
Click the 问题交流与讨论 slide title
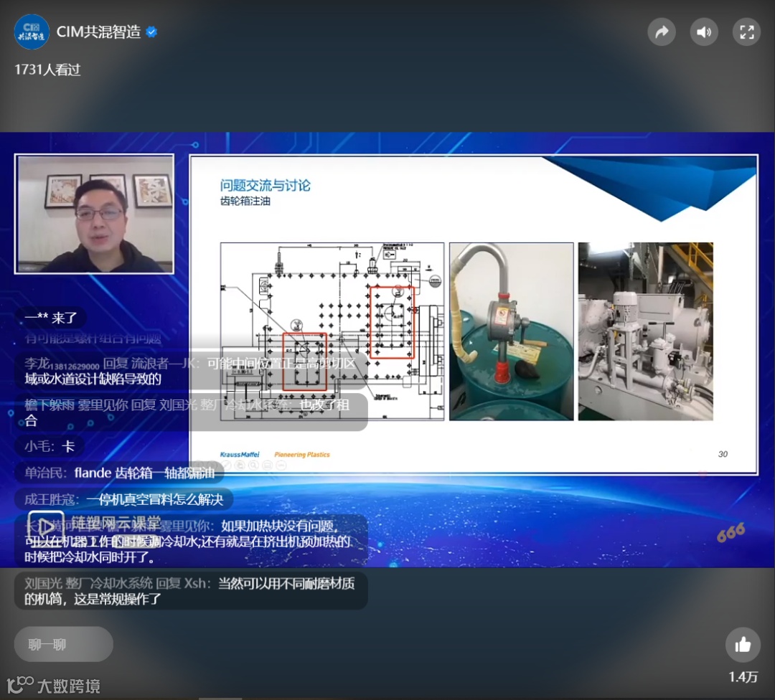point(265,186)
